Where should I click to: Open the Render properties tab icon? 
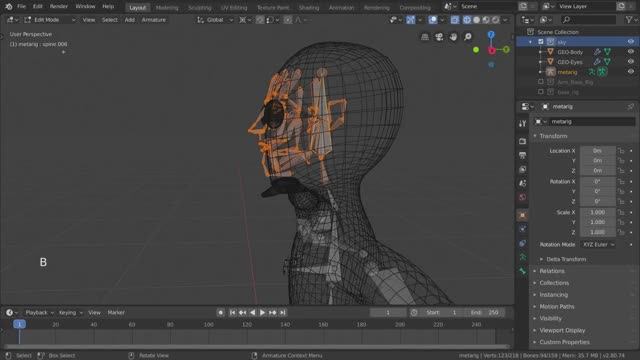522,141
